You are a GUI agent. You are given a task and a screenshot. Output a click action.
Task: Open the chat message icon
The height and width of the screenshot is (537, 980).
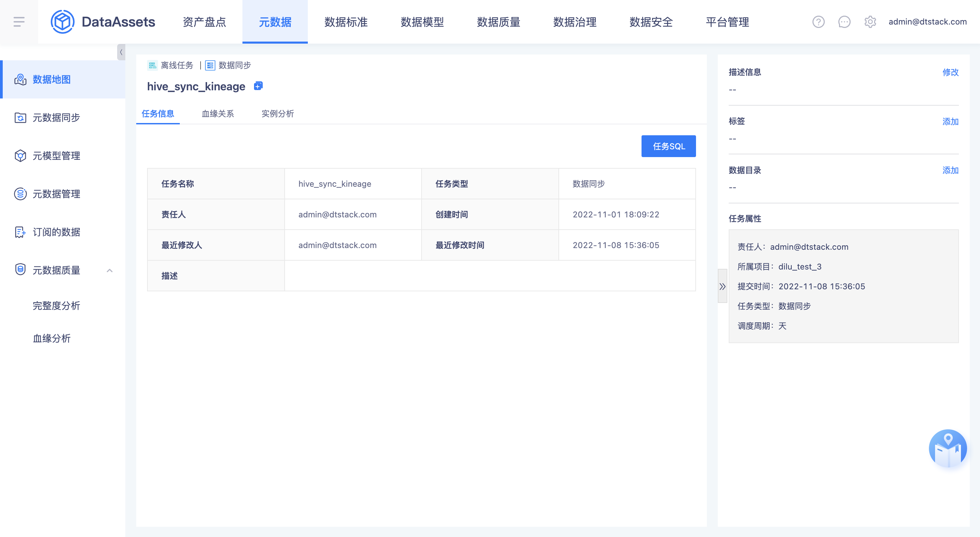tap(844, 22)
